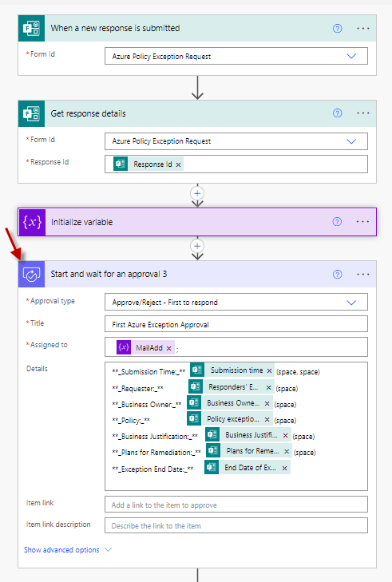Screen dimensions: 392x582
Task: Open the Approval type dropdown
Action: [351, 303]
